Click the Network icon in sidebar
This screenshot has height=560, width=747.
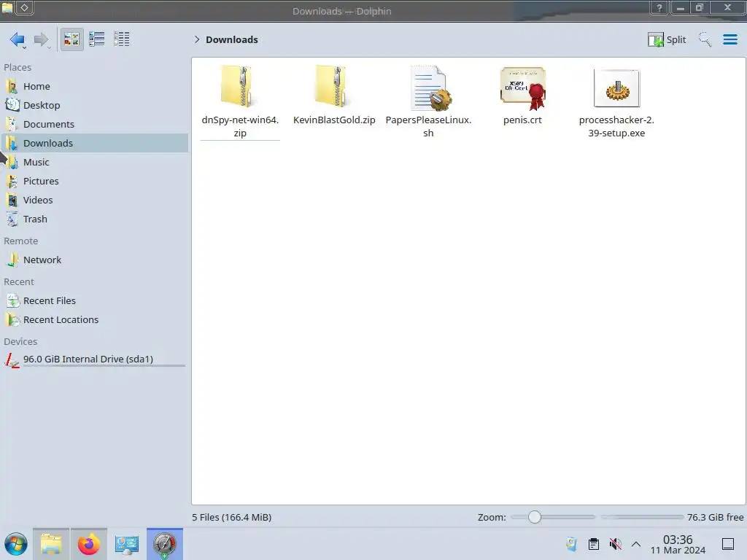(x=12, y=260)
